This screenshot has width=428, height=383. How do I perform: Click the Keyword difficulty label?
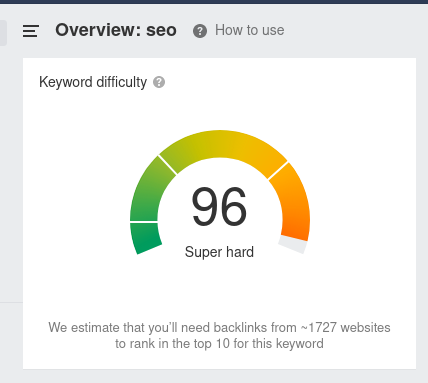(x=93, y=82)
